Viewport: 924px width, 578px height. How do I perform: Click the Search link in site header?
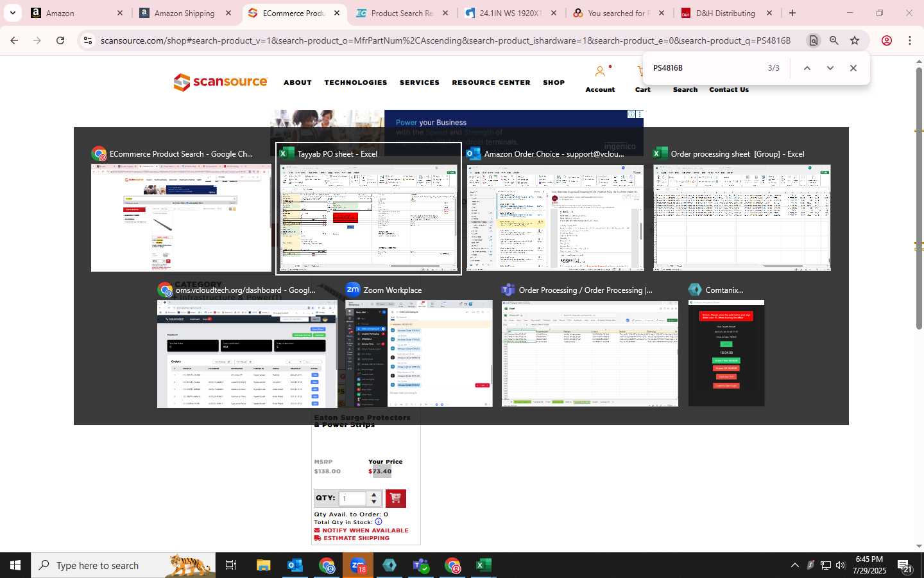(x=685, y=89)
